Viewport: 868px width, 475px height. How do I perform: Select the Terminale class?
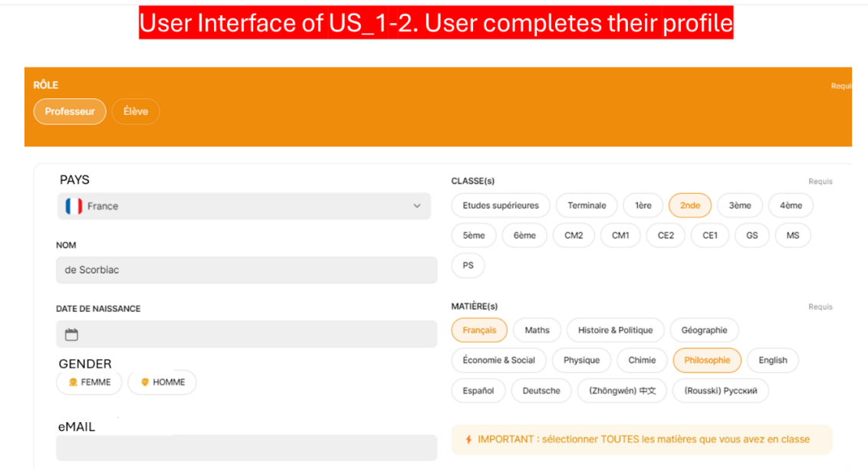pos(587,205)
